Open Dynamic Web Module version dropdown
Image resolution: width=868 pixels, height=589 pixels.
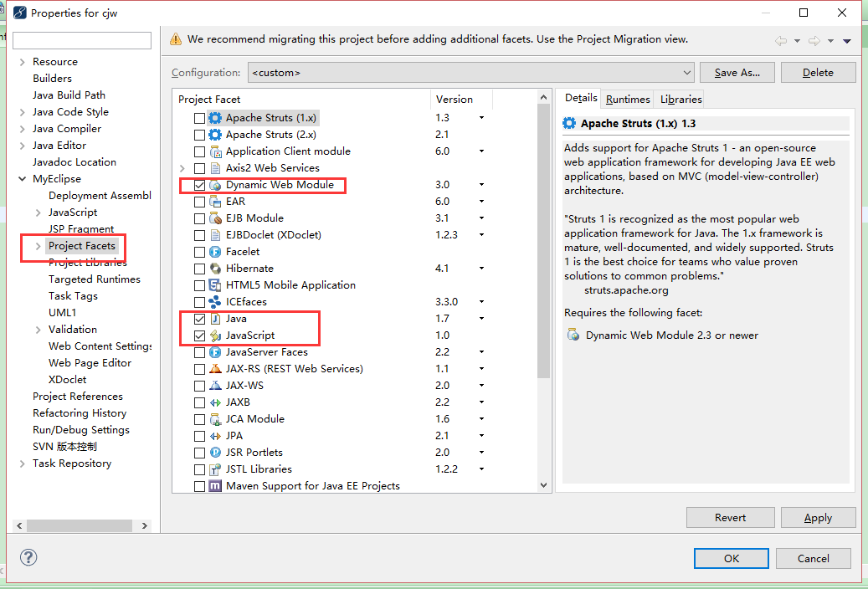tap(481, 185)
